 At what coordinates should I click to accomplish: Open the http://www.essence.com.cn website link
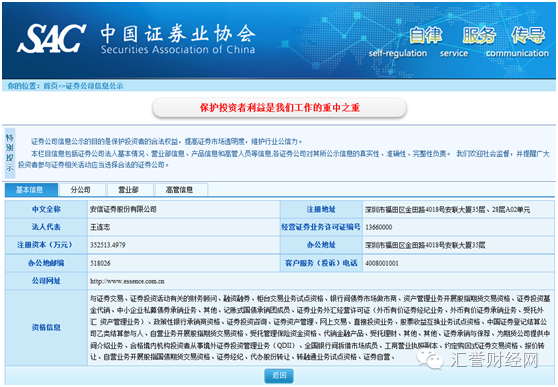coord(127,281)
